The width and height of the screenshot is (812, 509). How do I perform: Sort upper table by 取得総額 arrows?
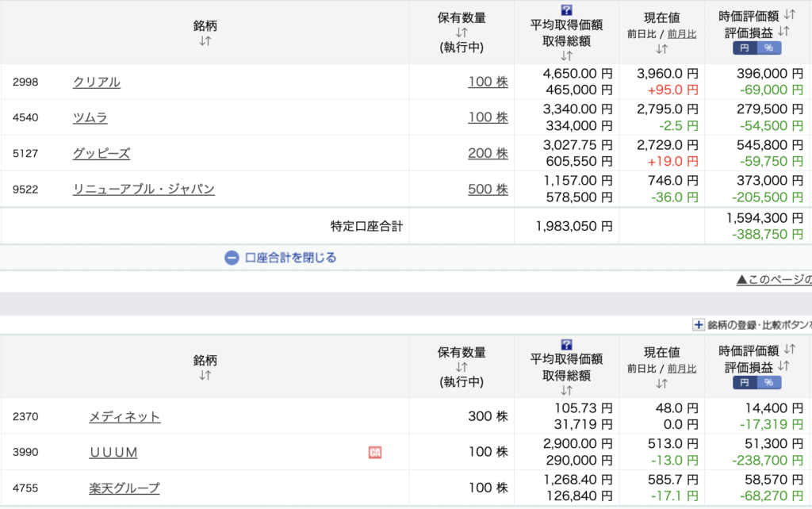[566, 56]
